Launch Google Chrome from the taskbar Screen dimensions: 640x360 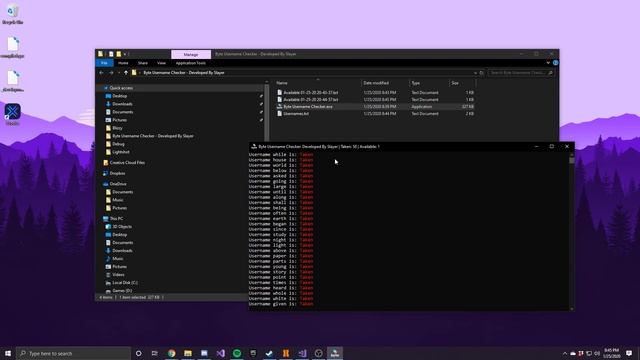tap(171, 353)
